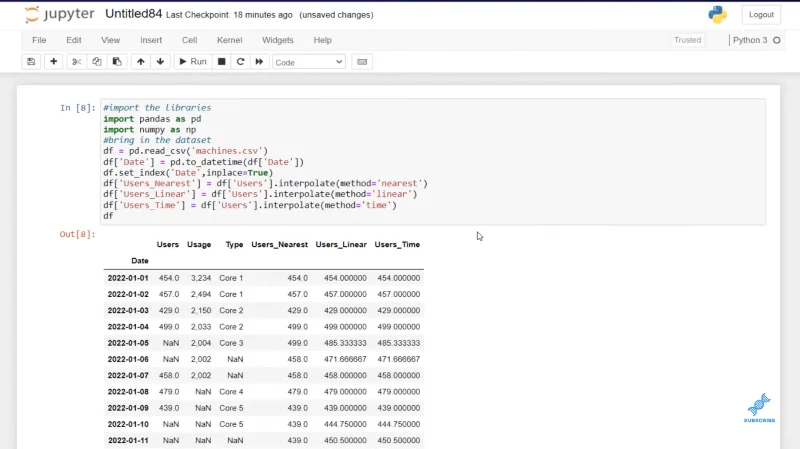
Task: Click the DNA subscribe icon
Action: [x=759, y=407]
